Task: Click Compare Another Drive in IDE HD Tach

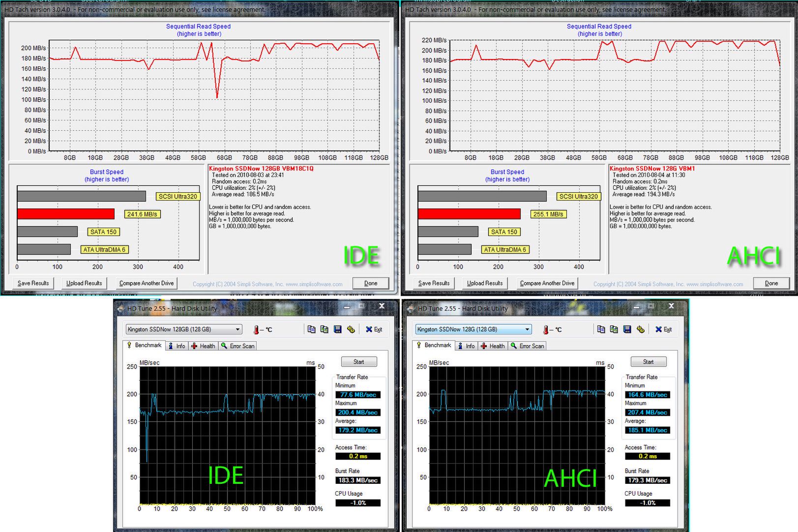Action: [147, 283]
